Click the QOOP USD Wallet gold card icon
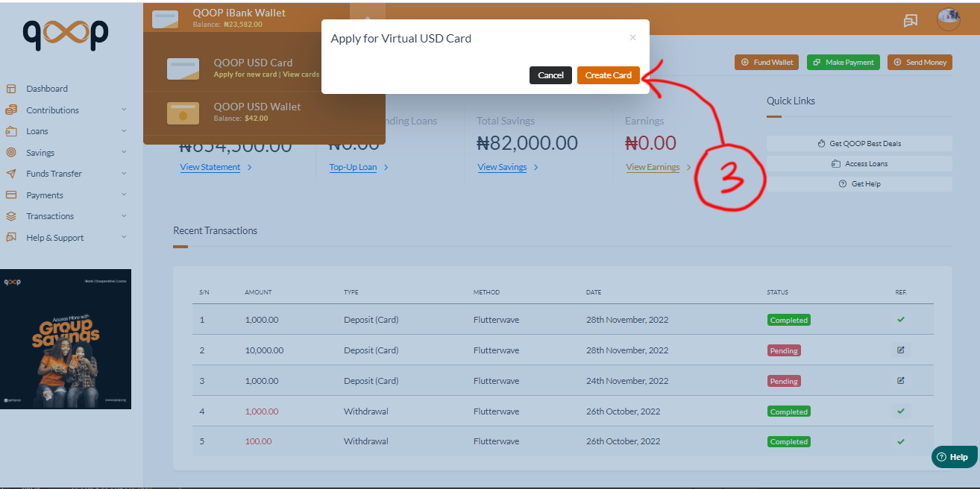Screen dimensions: 980x489 pyautogui.click(x=183, y=113)
